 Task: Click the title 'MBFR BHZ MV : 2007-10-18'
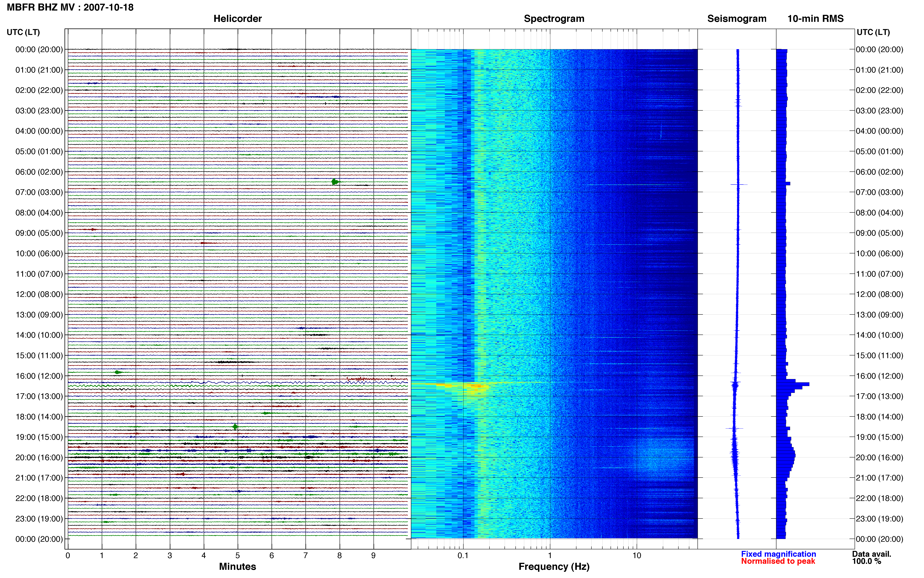70,7
